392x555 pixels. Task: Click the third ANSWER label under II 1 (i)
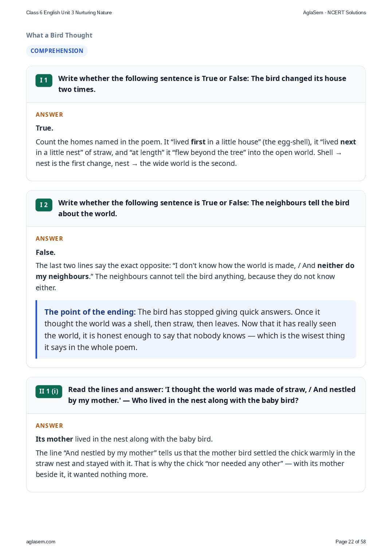pos(49,426)
